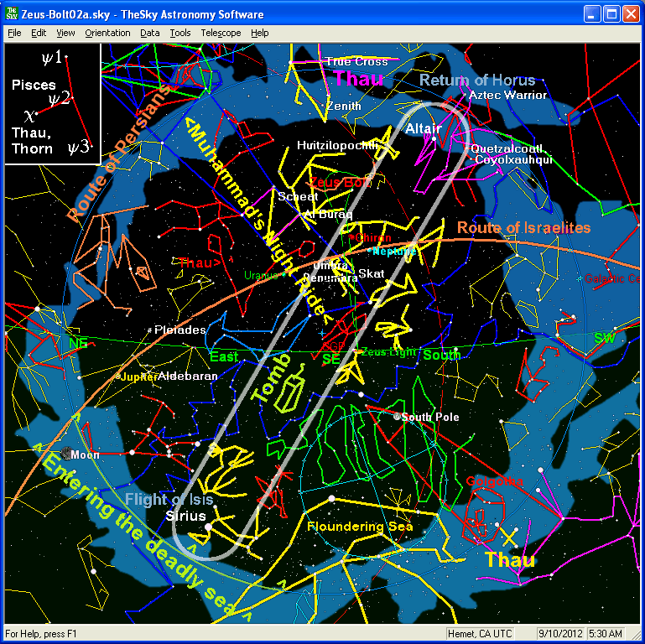
Task: Open the Edit menu
Action: click(39, 33)
